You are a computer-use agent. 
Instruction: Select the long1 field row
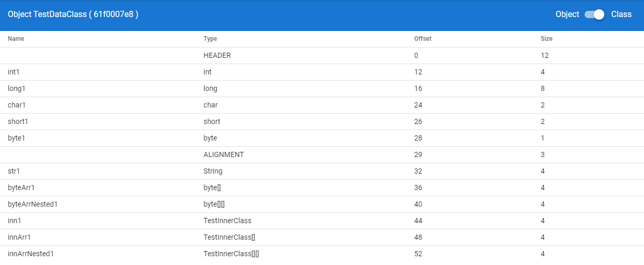(322, 88)
